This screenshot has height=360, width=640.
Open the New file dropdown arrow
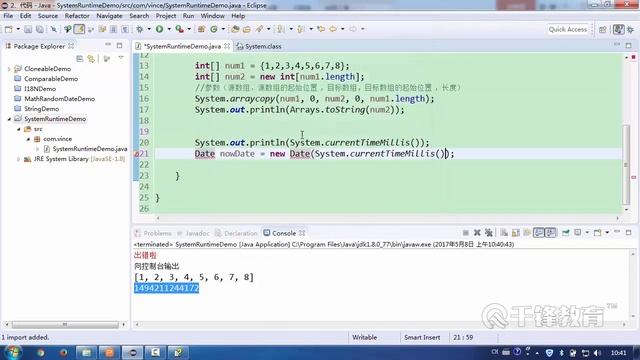[x=18, y=29]
